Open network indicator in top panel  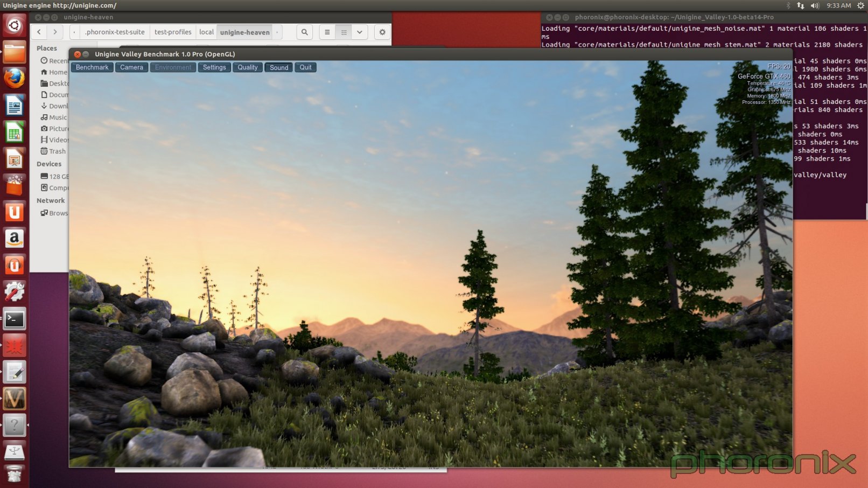[x=801, y=5]
